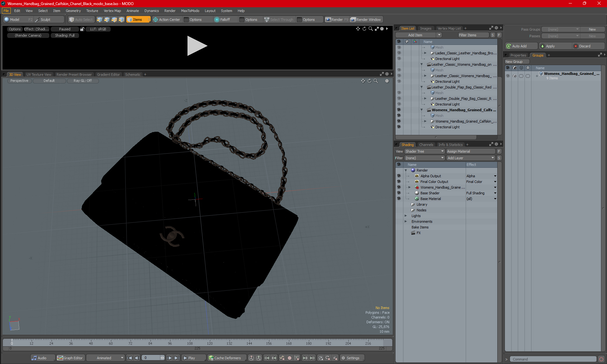Select Edges selection mode icon
This screenshot has height=364, width=607.
tap(107, 20)
